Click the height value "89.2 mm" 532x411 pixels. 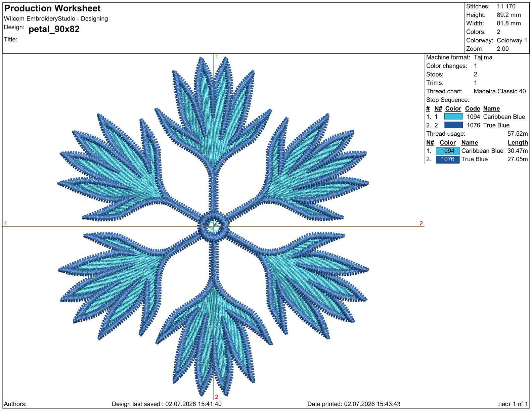tap(509, 15)
